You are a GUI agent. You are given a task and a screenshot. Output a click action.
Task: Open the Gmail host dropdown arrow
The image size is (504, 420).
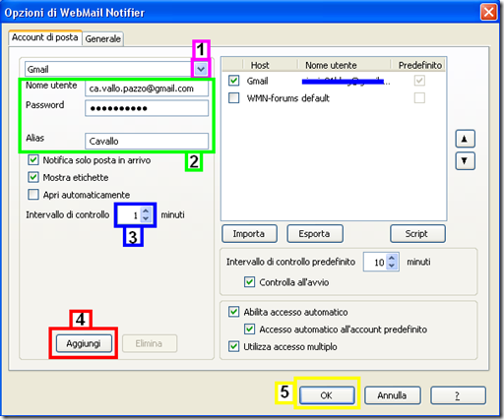[x=201, y=69]
